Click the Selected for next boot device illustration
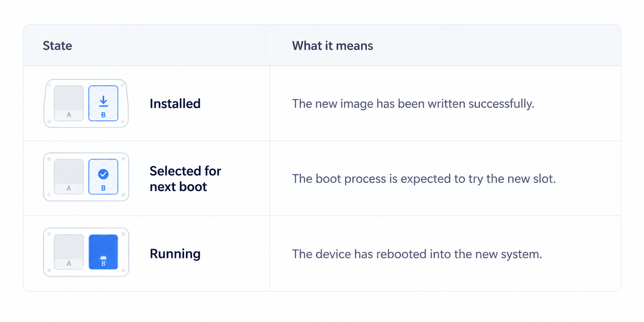Viewport: 644px width, 322px height. coord(86,177)
